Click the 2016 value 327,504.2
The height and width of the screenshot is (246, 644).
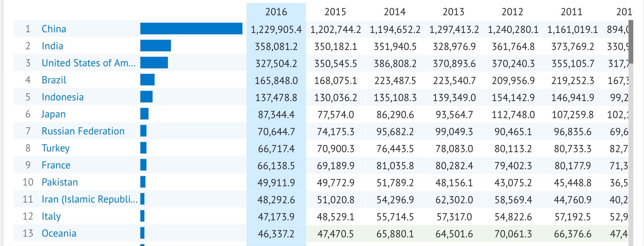click(x=276, y=64)
